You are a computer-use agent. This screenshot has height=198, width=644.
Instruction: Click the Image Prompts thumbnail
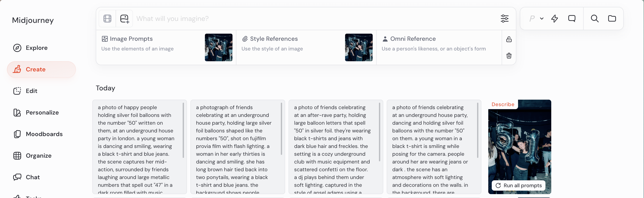point(218,47)
